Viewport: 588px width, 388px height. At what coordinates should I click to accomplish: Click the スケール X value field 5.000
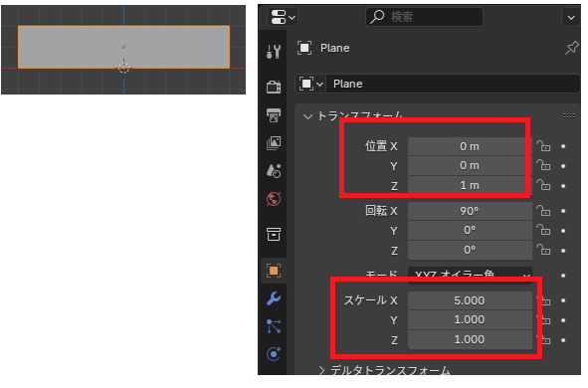coord(470,300)
